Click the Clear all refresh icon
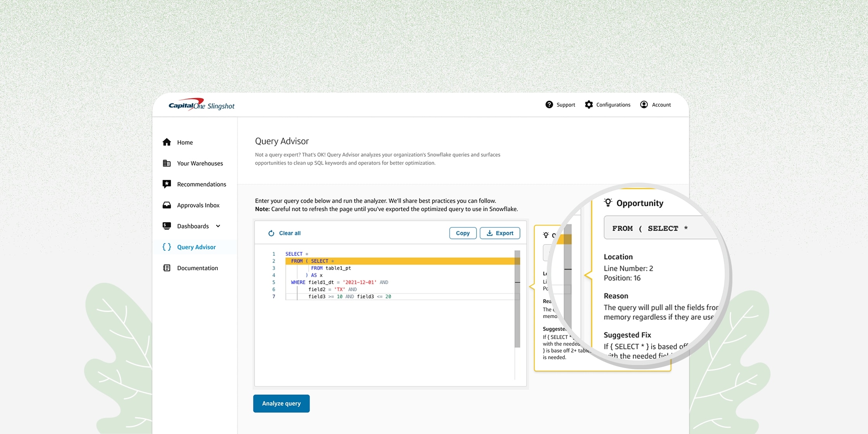 click(x=271, y=233)
